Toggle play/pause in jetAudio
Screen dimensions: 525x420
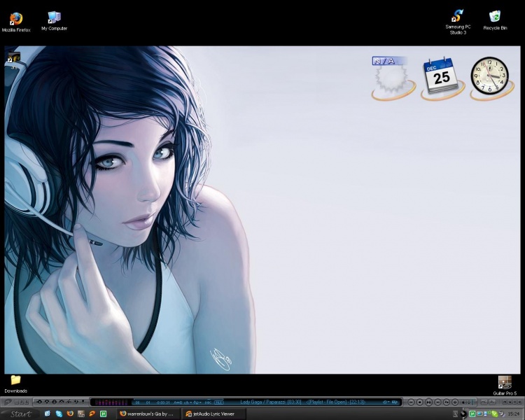point(428,402)
